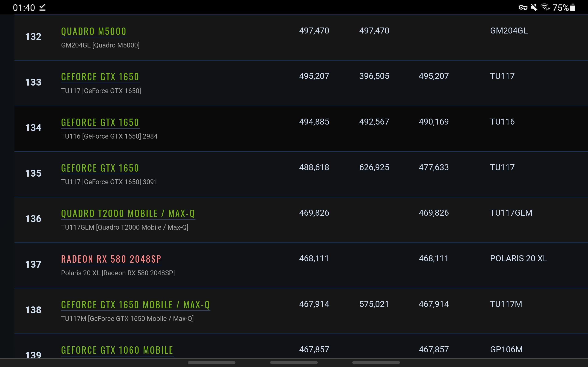Open Quadro T2000 Mobile / Max-Q link
The image size is (588, 367).
[128, 214]
